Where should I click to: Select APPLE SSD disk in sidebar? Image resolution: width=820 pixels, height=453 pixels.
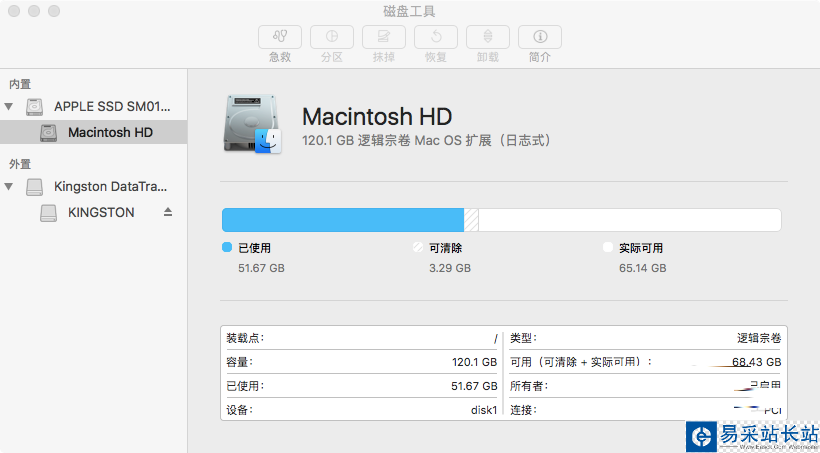coord(112,106)
